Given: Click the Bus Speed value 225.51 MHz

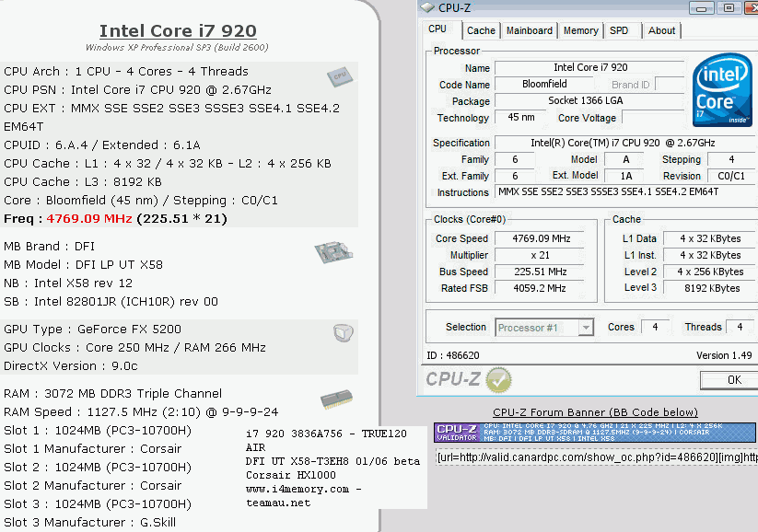Looking at the screenshot, I should [541, 272].
